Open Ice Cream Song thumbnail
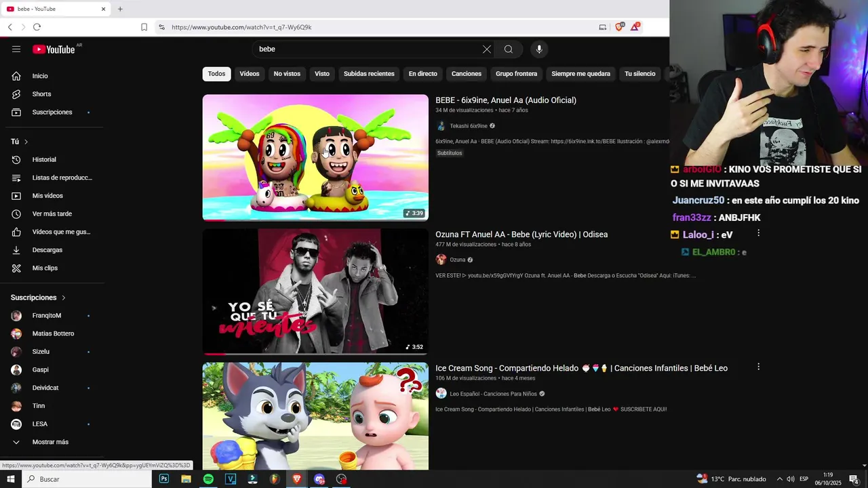 [315, 415]
